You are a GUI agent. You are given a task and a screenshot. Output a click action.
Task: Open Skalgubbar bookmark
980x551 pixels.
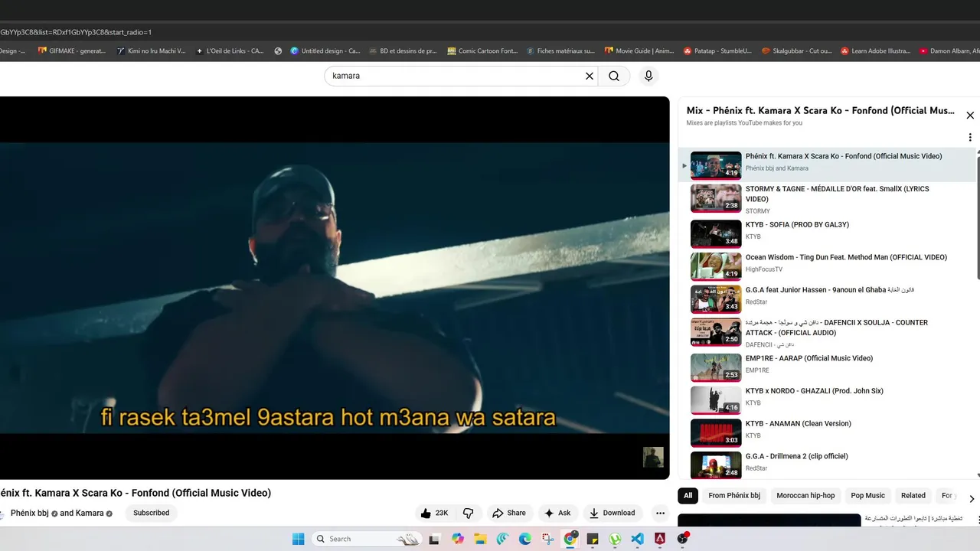click(796, 51)
